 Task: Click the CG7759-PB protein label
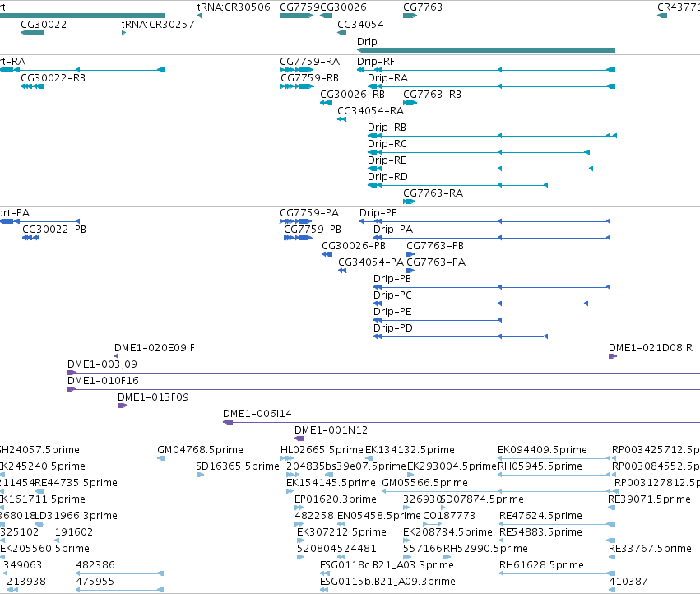(313, 229)
